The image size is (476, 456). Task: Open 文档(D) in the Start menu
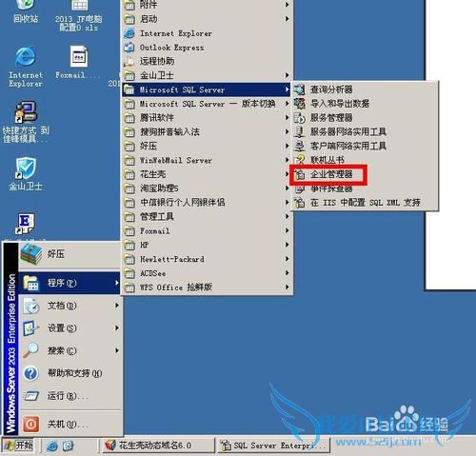click(69, 306)
